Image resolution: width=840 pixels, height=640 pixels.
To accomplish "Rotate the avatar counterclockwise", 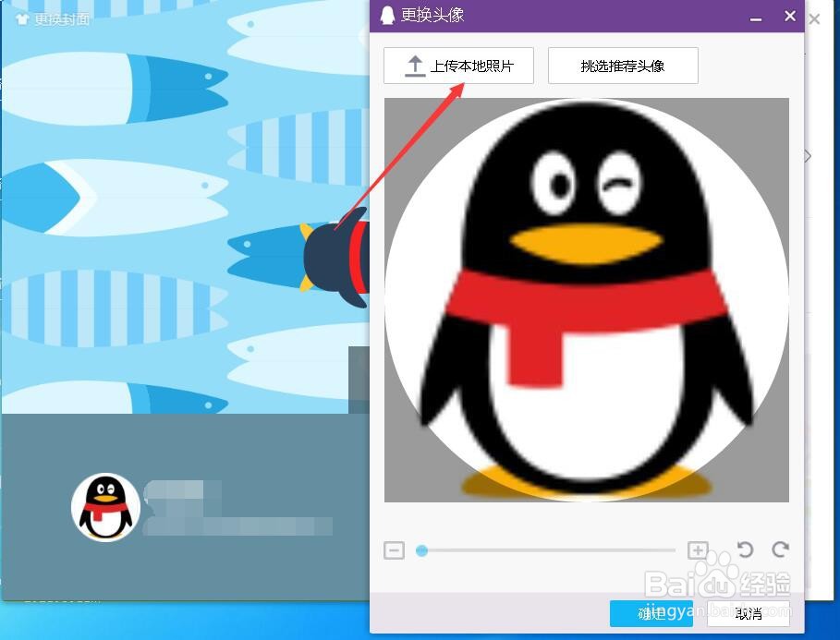I will point(745,549).
